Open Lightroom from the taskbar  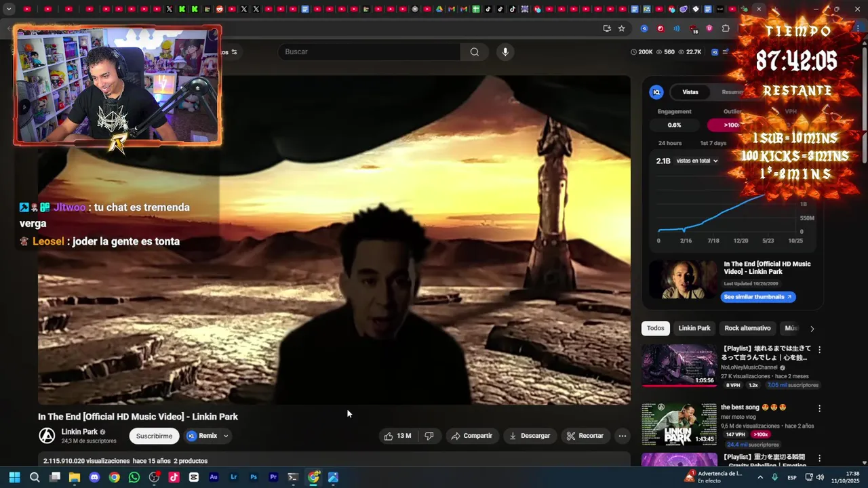(x=234, y=477)
